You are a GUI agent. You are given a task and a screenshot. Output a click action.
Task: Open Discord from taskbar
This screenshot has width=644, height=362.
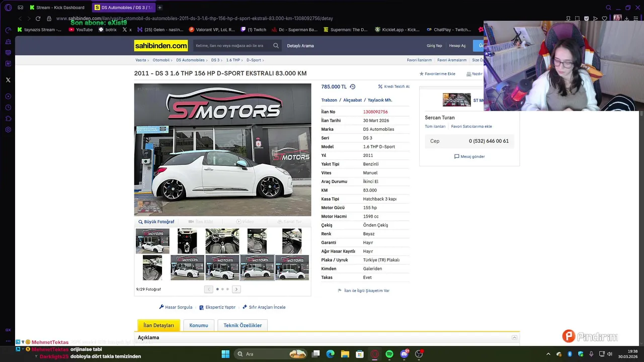[x=405, y=354]
